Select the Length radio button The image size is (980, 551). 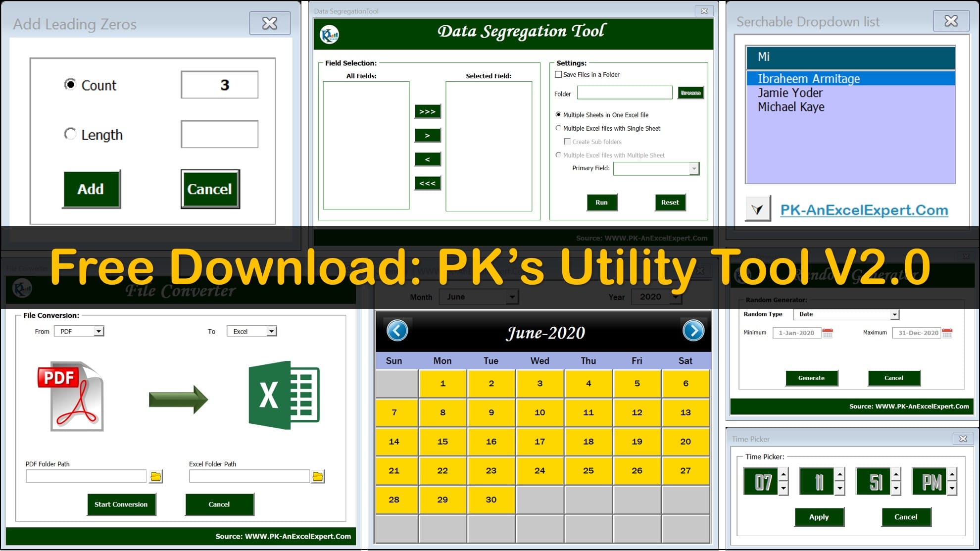click(x=70, y=134)
